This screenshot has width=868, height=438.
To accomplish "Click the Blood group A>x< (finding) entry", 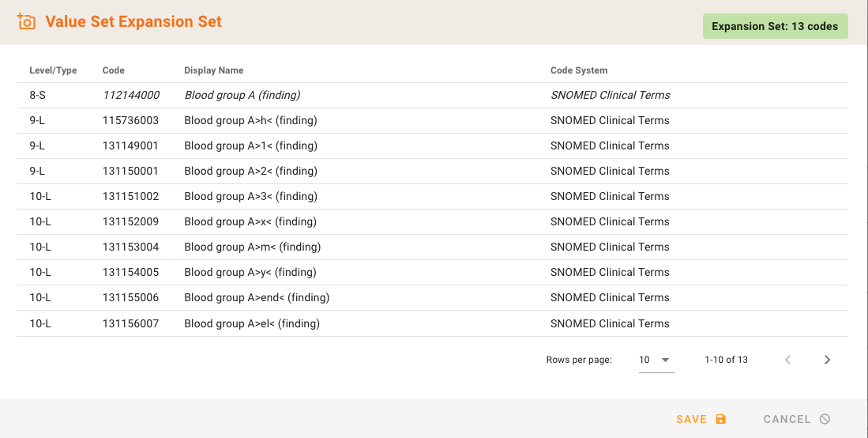I will 250,221.
